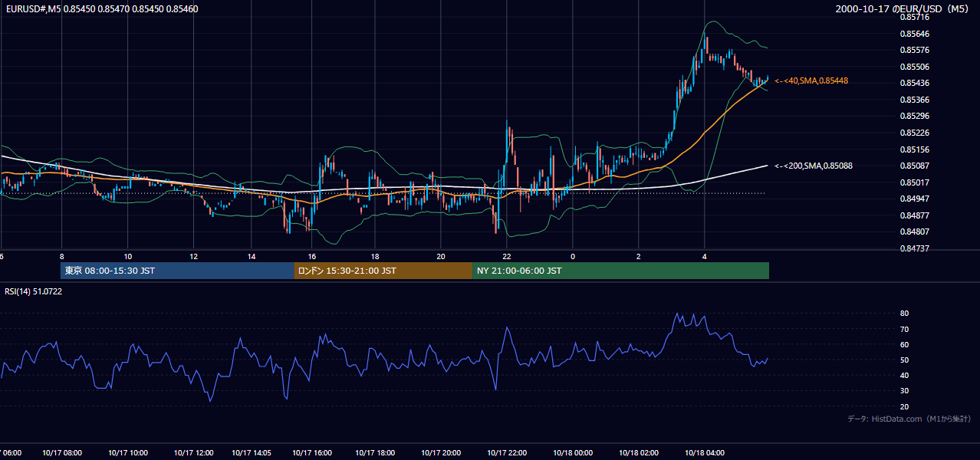This screenshot has width=980, height=460.
Task: Click hour marker 10 under the chart
Action: click(127, 256)
